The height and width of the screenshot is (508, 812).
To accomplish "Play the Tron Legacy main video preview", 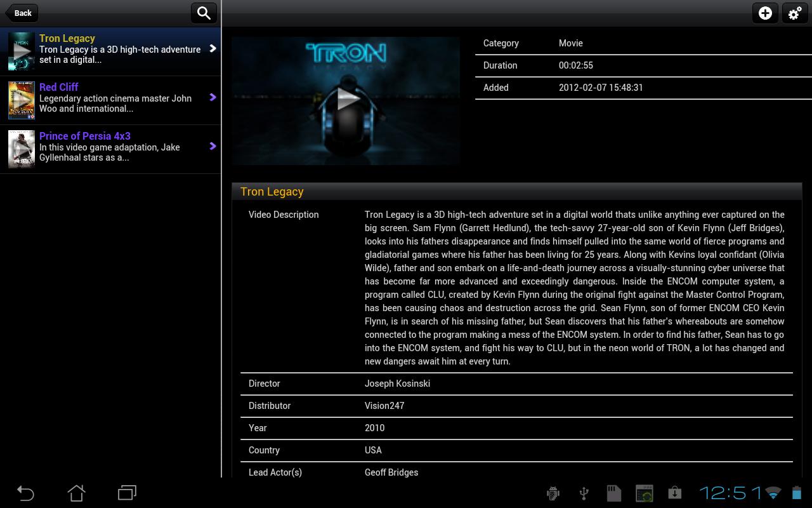I will 346,100.
